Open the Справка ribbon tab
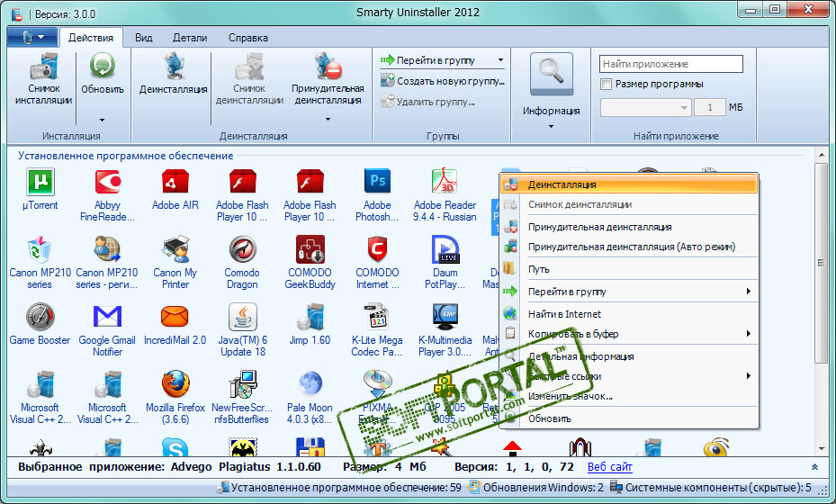Image resolution: width=836 pixels, height=504 pixels. click(x=248, y=38)
